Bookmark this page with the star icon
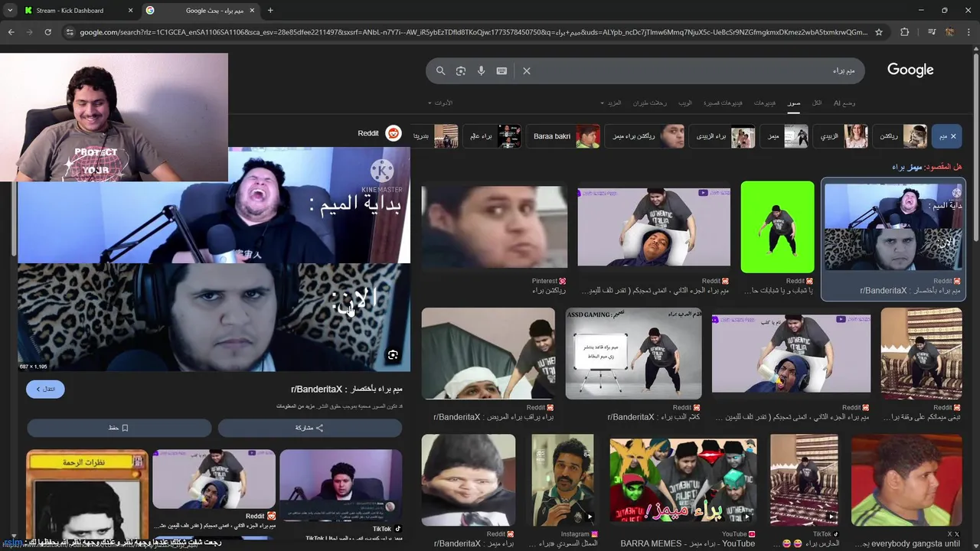Viewport: 980px width, 551px height. [879, 32]
